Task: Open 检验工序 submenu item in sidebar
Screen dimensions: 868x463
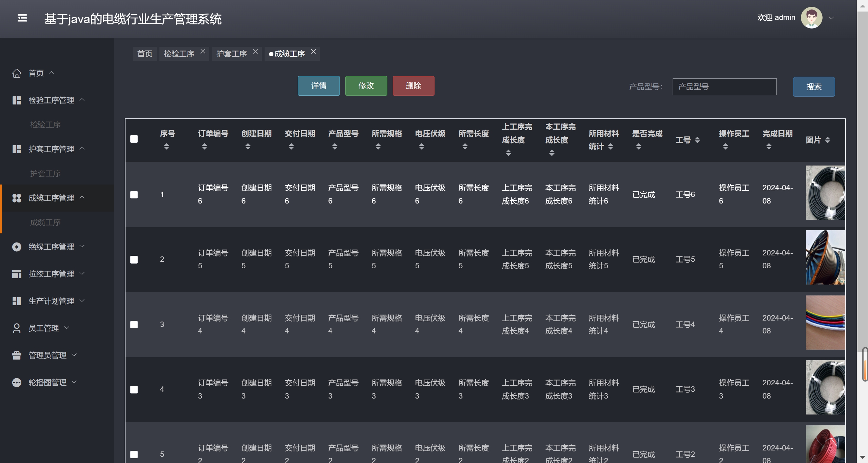Action: pyautogui.click(x=45, y=125)
